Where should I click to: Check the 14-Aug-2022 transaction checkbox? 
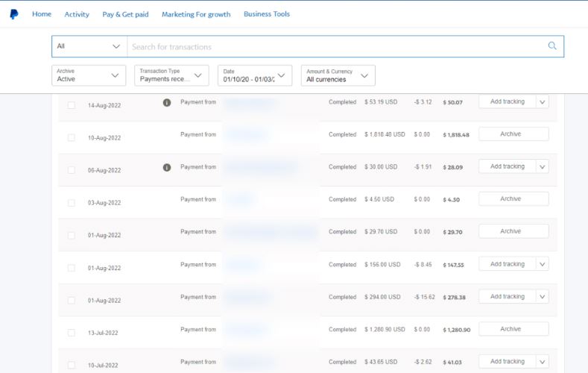click(72, 105)
